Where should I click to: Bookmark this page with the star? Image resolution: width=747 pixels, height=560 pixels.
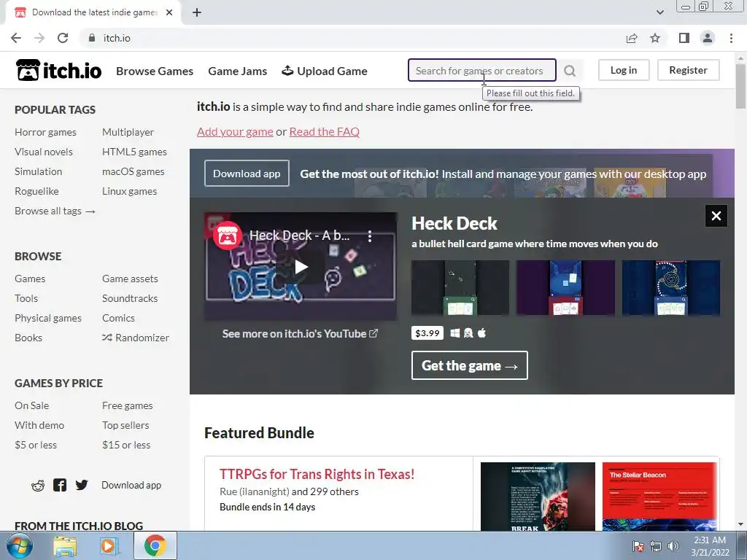coord(656,38)
